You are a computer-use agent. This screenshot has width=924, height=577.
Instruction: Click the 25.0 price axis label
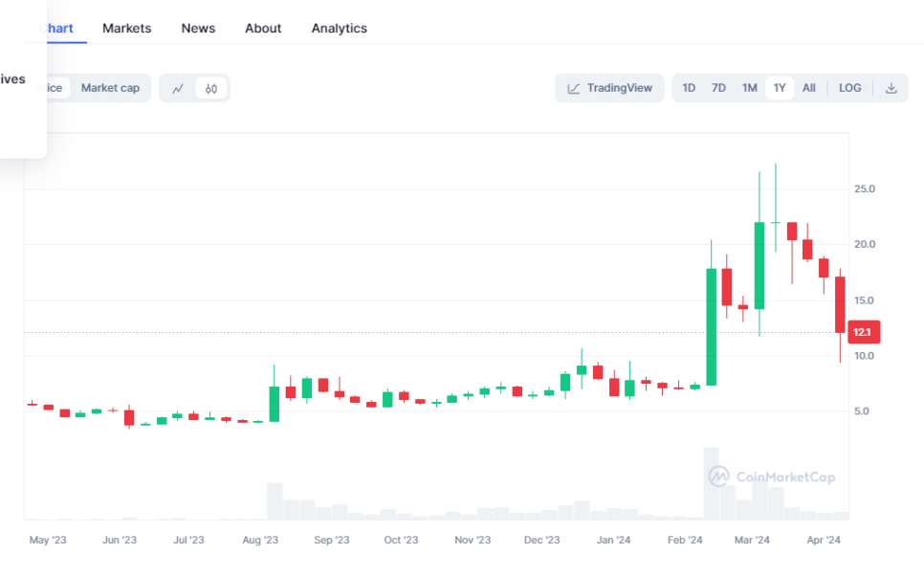click(865, 189)
